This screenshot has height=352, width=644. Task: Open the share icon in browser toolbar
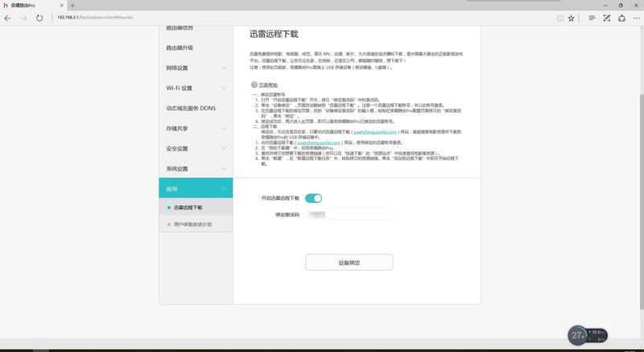[x=621, y=18]
